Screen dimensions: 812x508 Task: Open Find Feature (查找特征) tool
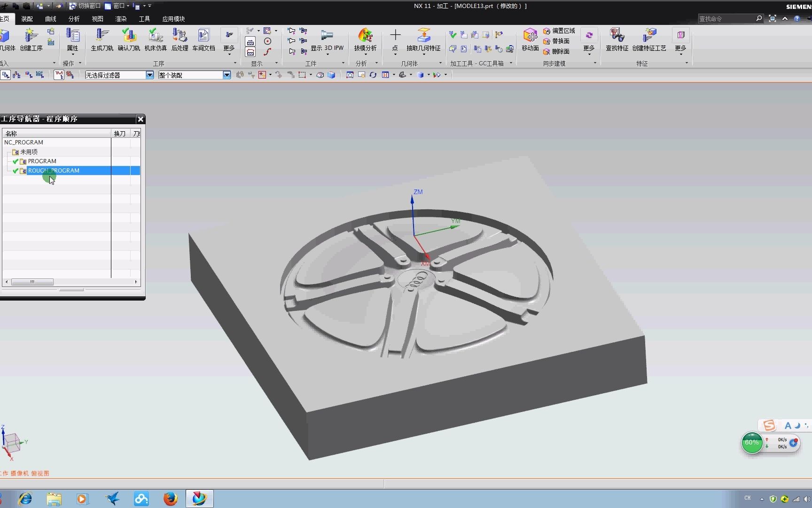point(617,40)
